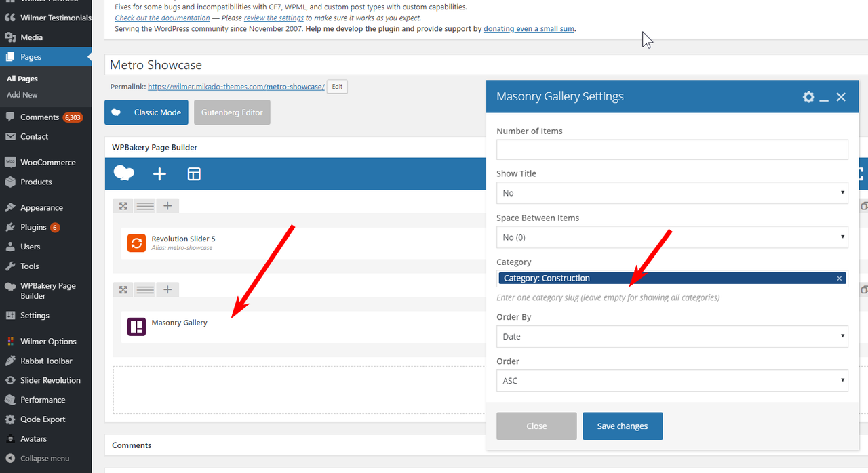The width and height of the screenshot is (868, 473).
Task: Open Wilmer Options in the sidebar
Action: [45, 342]
